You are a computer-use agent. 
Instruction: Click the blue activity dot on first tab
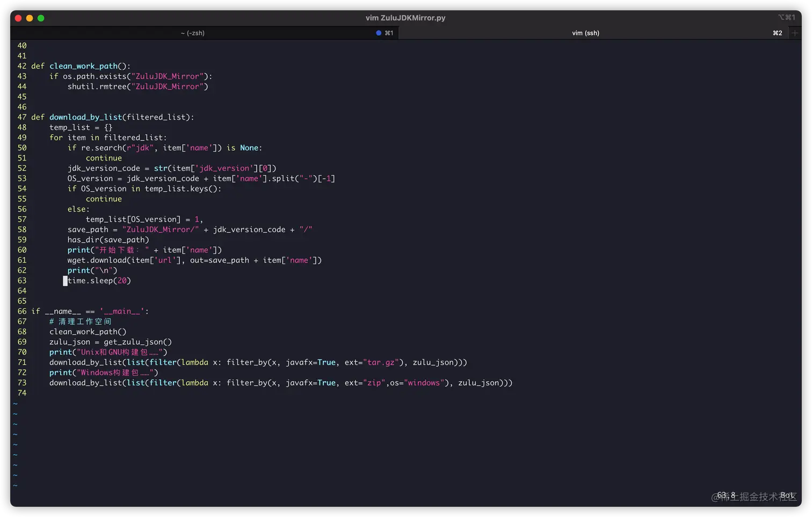tap(379, 33)
